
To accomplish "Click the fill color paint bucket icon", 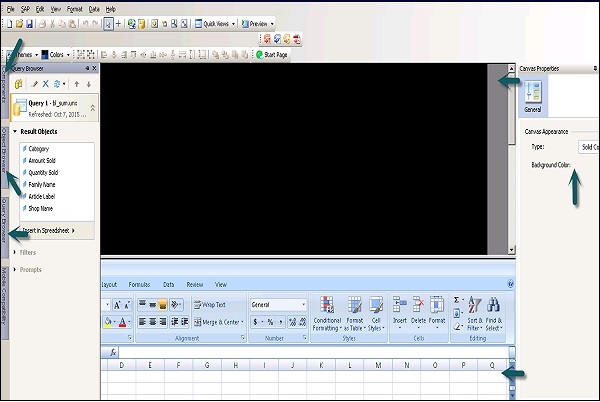I will pyautogui.click(x=108, y=322).
